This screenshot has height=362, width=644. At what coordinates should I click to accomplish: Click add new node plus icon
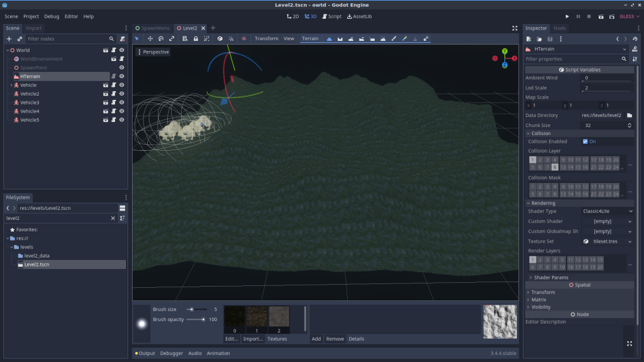pos(9,38)
